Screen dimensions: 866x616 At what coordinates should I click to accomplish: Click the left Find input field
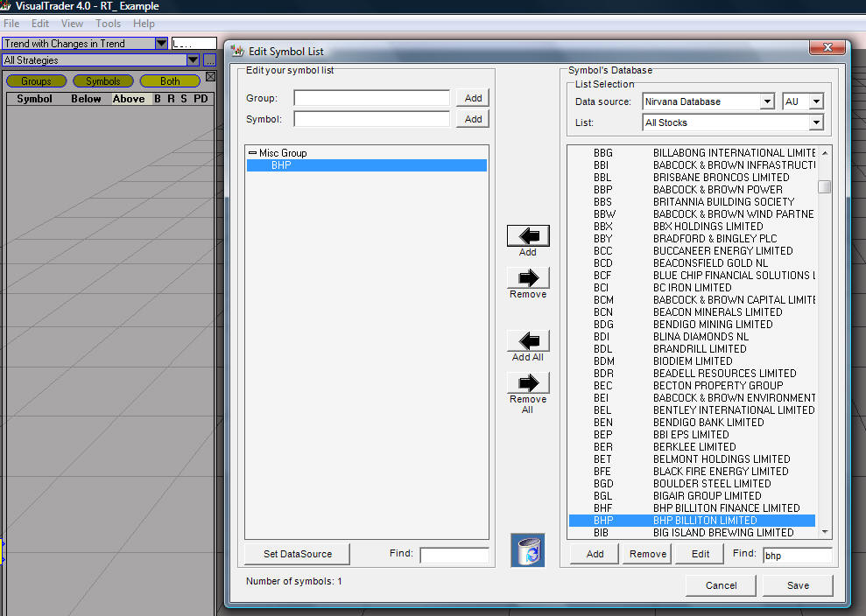454,555
